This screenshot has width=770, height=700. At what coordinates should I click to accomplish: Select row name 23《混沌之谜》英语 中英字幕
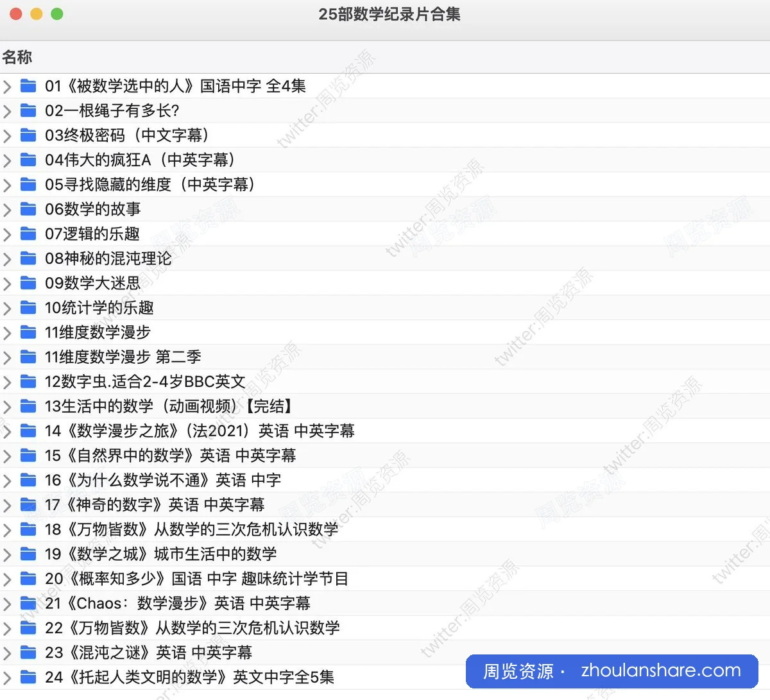148,652
